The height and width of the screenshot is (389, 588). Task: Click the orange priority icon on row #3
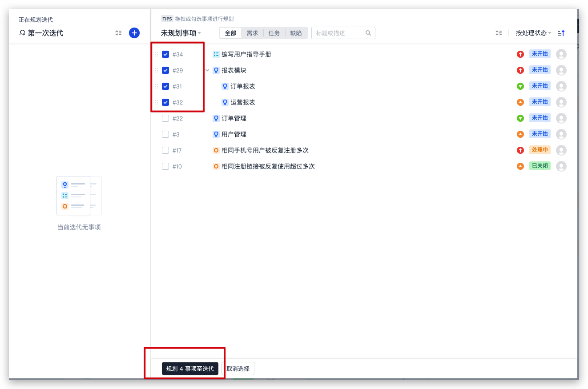520,134
